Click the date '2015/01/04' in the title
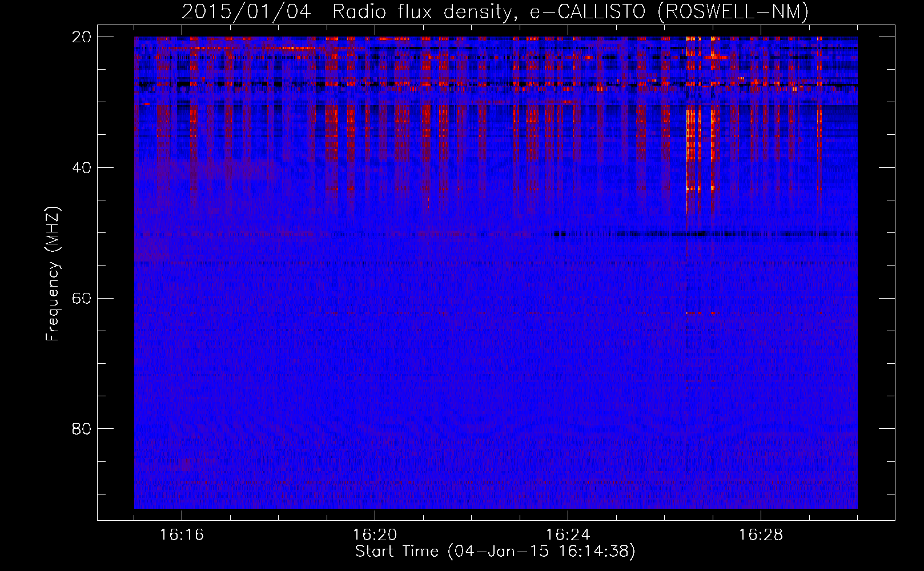The image size is (924, 571). (x=246, y=11)
